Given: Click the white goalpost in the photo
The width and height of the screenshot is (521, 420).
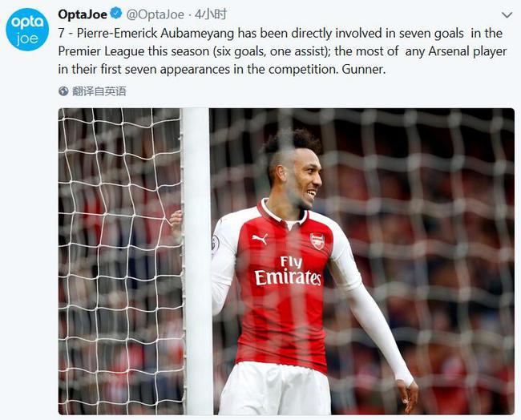Looking at the screenshot, I should point(196,261).
